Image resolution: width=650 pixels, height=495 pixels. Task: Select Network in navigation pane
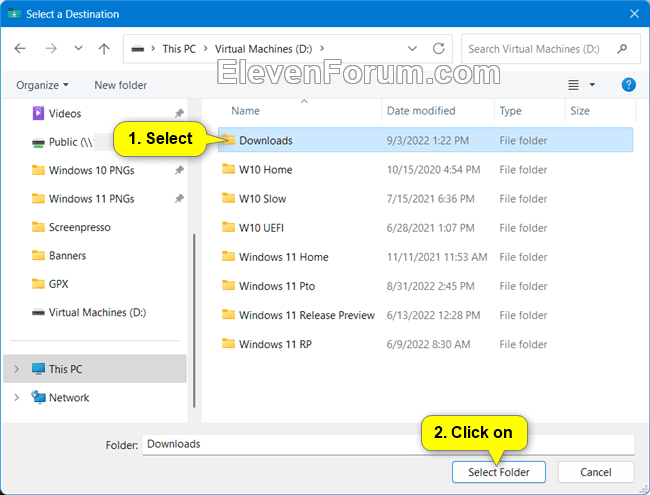point(68,398)
